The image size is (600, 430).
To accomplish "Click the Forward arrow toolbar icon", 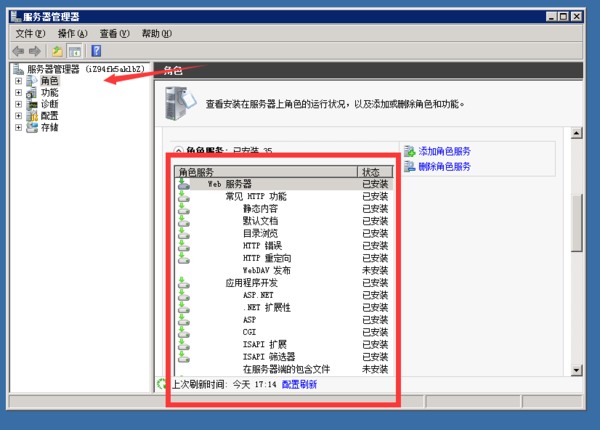I will pos(35,51).
